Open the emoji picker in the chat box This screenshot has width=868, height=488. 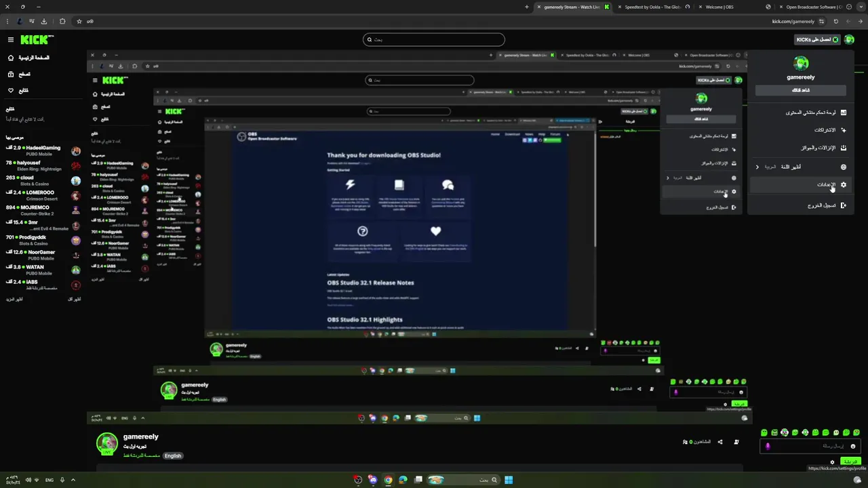pos(853,446)
